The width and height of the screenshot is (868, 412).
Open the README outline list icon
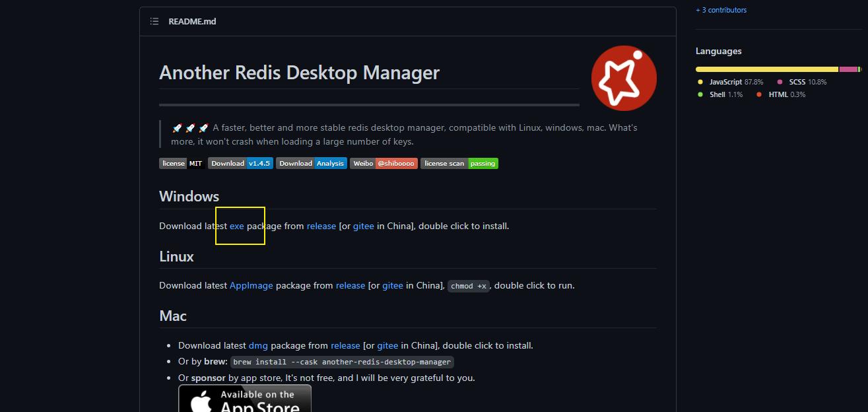(x=154, y=21)
